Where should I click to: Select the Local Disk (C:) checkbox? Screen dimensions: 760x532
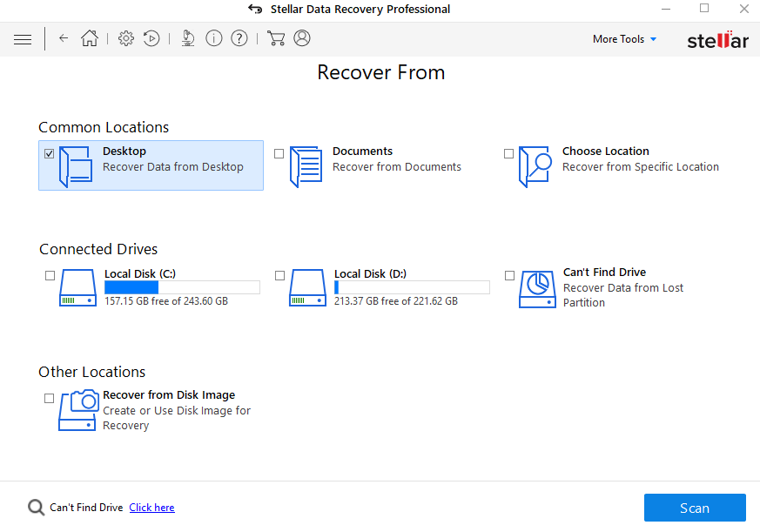[50, 275]
